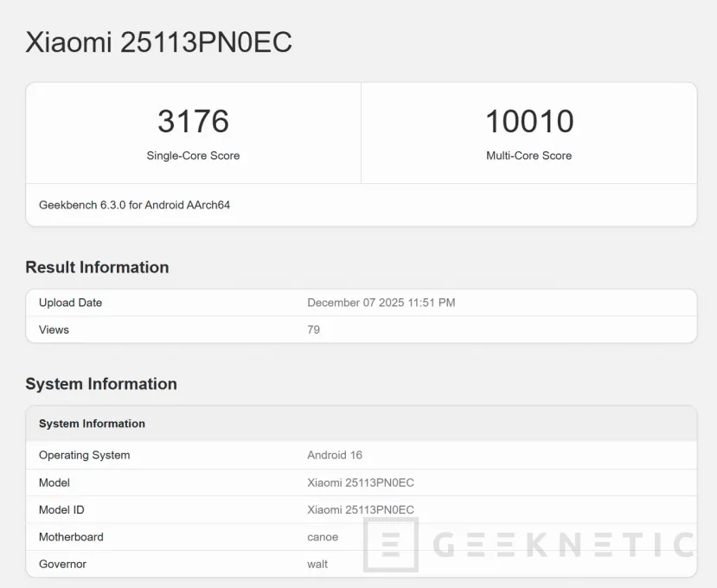Click the Result Information heading
Viewport: 717px width, 588px height.
pyautogui.click(x=97, y=267)
